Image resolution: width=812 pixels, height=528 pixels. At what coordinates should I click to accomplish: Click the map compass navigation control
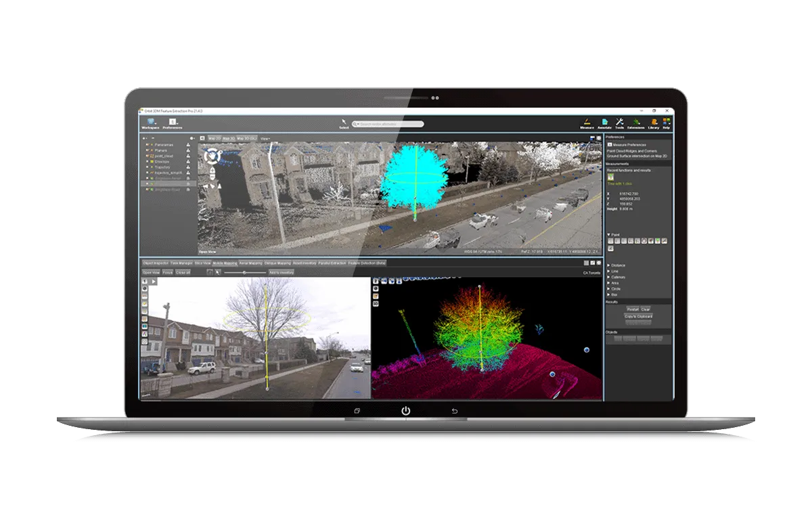pyautogui.click(x=214, y=156)
